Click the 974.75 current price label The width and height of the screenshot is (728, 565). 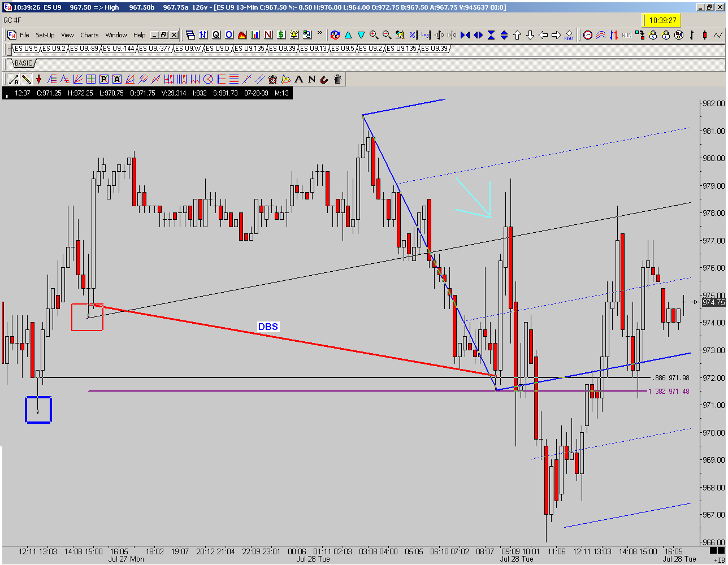713,302
